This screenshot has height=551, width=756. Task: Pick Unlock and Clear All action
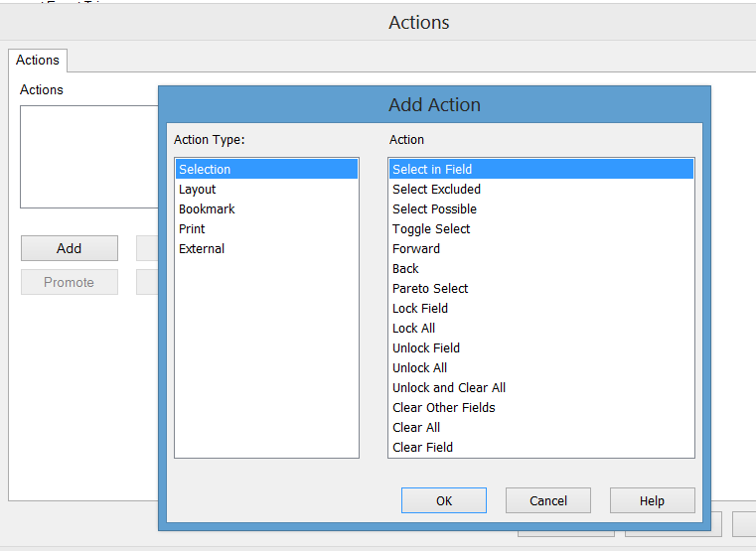click(x=449, y=388)
